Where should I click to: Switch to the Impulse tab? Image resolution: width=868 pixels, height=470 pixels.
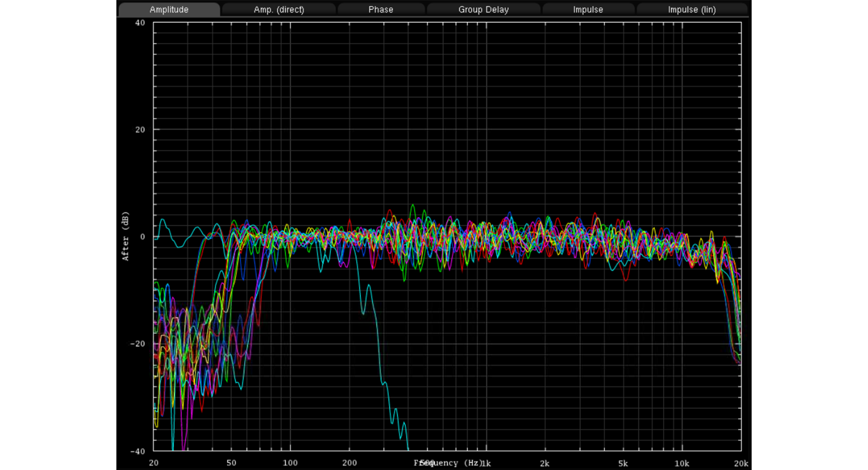(588, 9)
